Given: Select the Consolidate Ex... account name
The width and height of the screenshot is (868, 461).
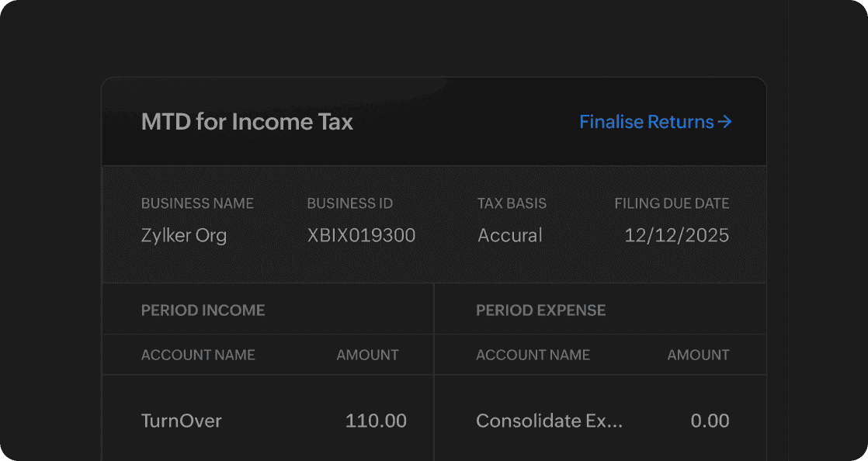Looking at the screenshot, I should click(549, 421).
